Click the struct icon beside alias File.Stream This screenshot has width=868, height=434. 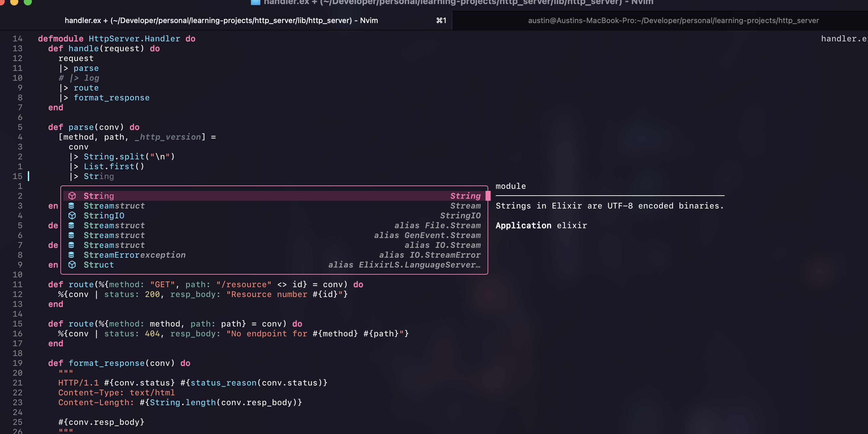coord(71,225)
